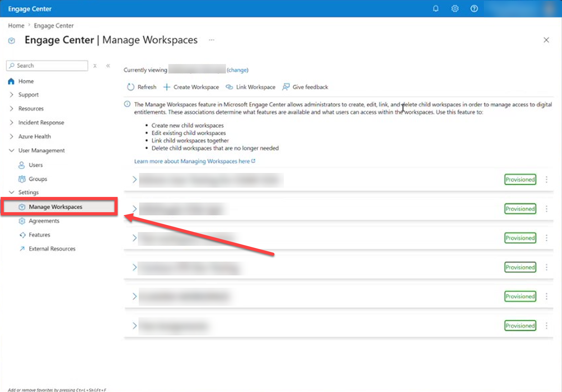Go to Engage Center breadcrumb

[x=54, y=26]
